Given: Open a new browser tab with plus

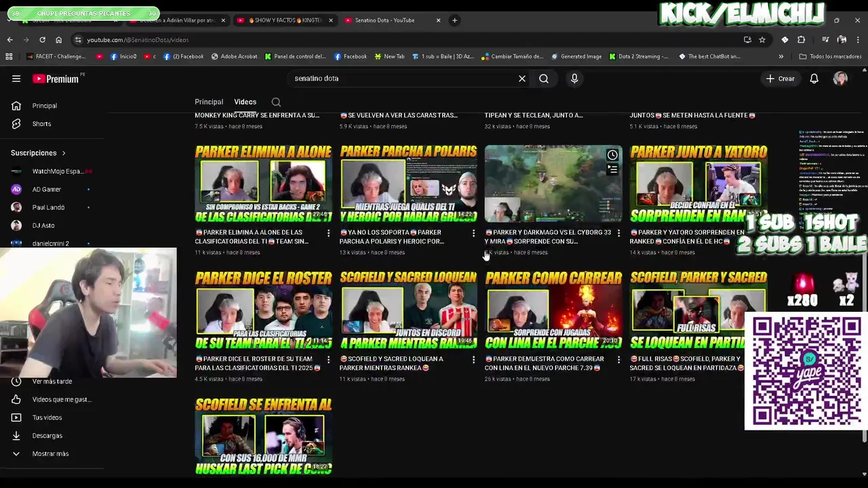Looking at the screenshot, I should [454, 20].
